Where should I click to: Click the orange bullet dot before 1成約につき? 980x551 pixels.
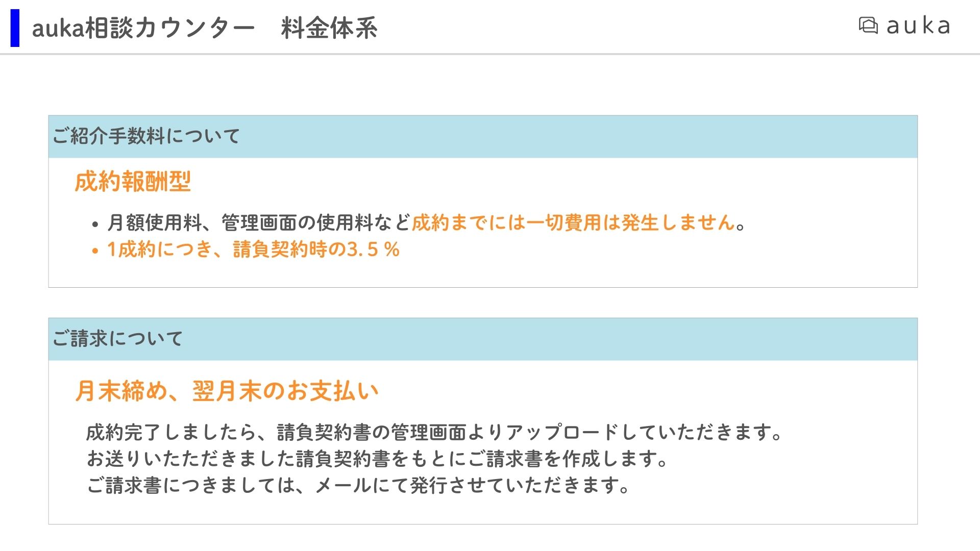point(95,251)
